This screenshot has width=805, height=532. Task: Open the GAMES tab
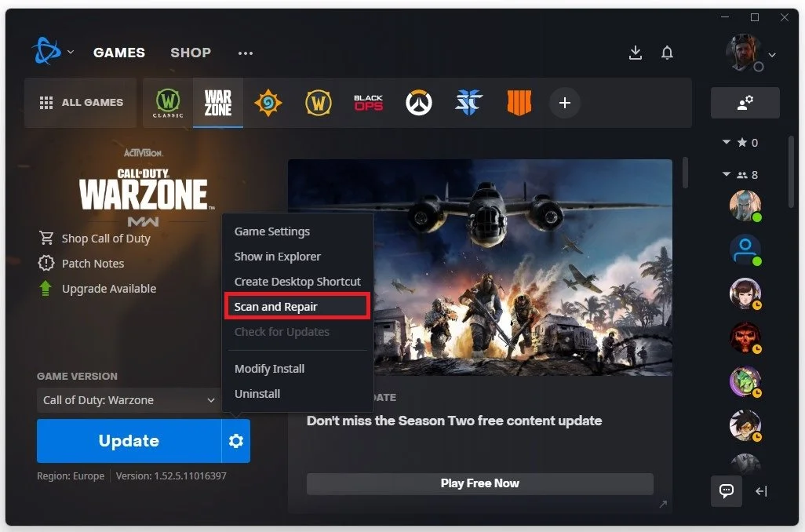[x=119, y=53]
